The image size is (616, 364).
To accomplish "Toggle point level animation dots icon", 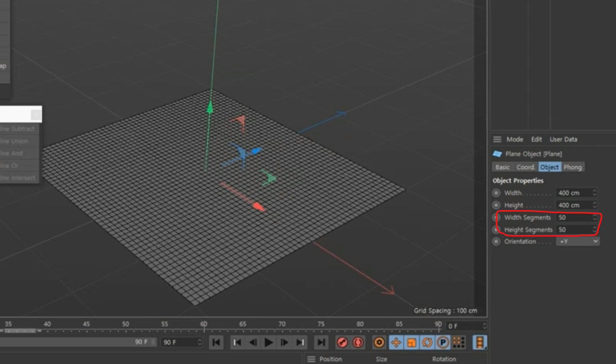I will (x=459, y=342).
